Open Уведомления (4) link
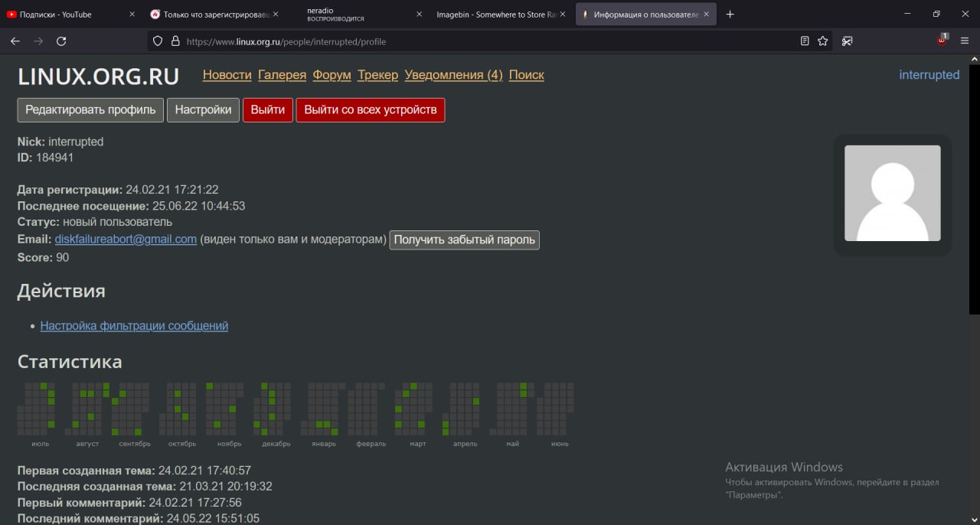The height and width of the screenshot is (525, 980). (x=454, y=75)
